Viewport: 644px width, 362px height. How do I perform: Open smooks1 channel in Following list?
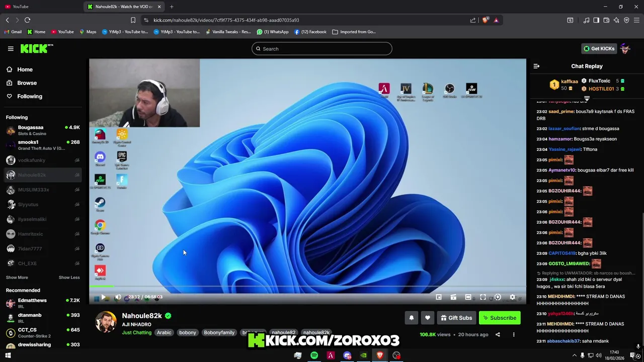click(43, 145)
